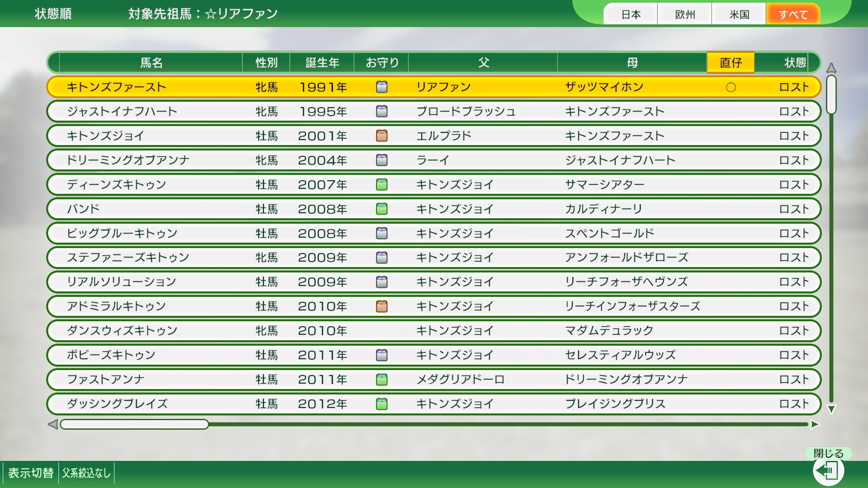Switch to the 欧州 region tab
Screen dimensions: 868x488
click(685, 14)
